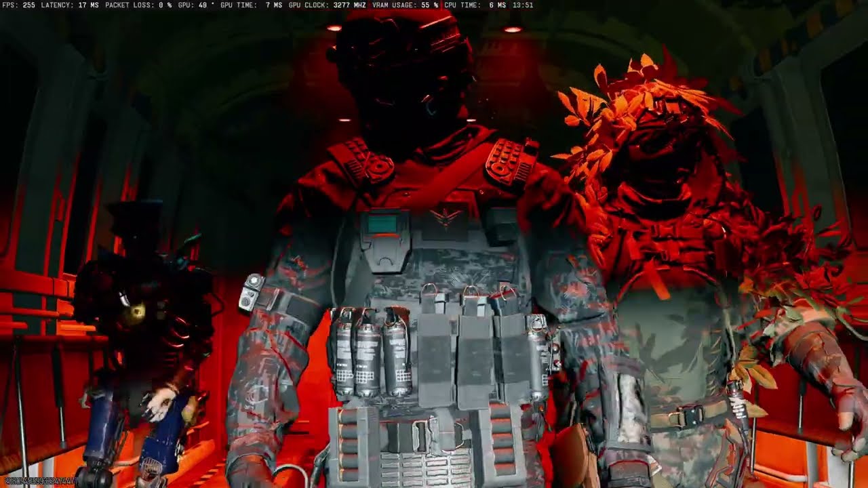Click the 13:51 clock in overlay
The image size is (868, 488).
pyautogui.click(x=523, y=5)
